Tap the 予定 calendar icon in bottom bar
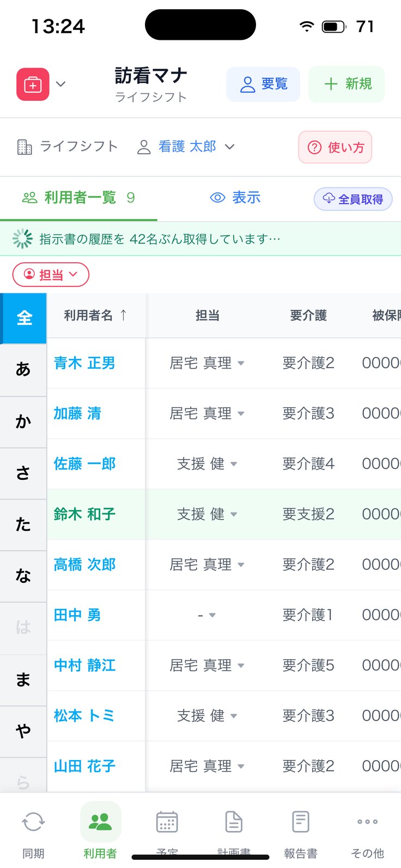This screenshot has width=401, height=868. pos(167,822)
